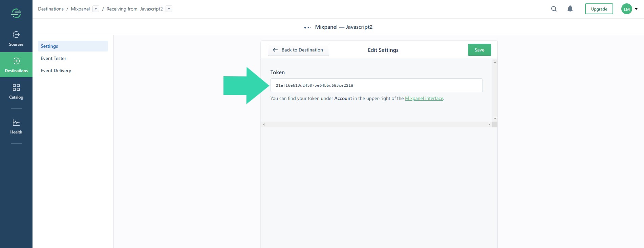
Task: Click the horizontal scrollbar right arrow
Action: point(489,125)
